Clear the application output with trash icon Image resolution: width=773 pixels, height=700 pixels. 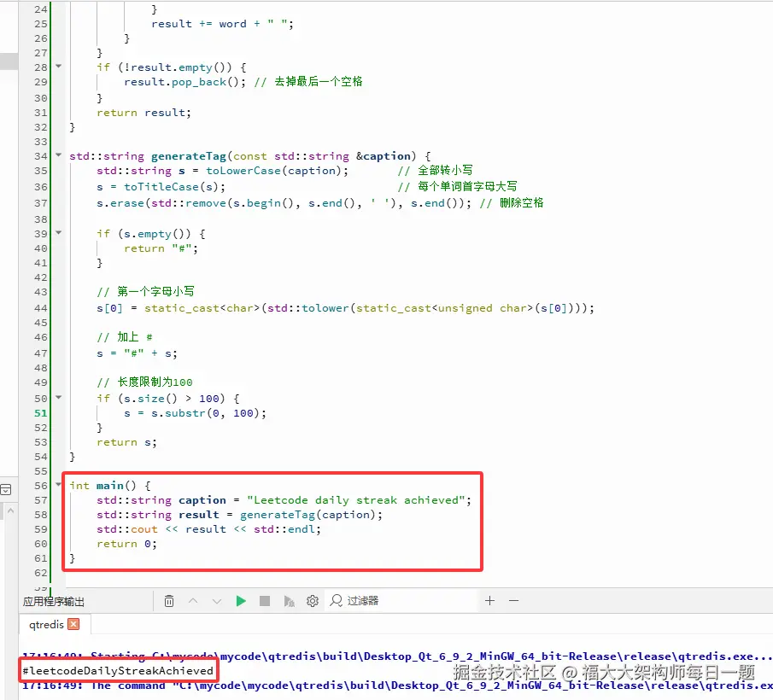coord(168,601)
